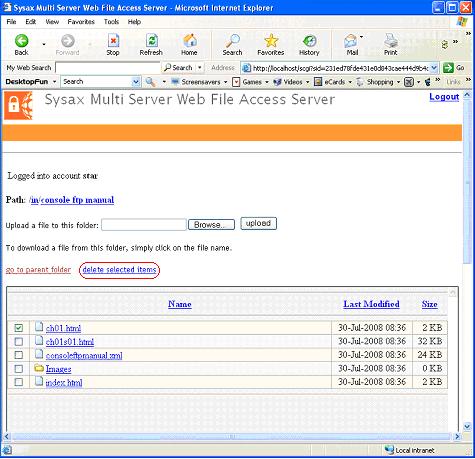Expand the My Web Search options arrow
The height and width of the screenshot is (459, 475).
(200, 68)
